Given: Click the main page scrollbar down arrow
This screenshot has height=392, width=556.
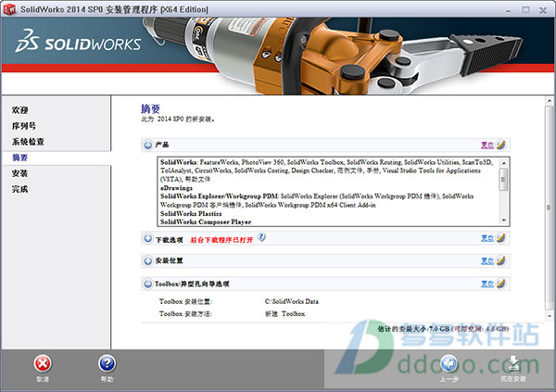Looking at the screenshot, I should pos(550,315).
